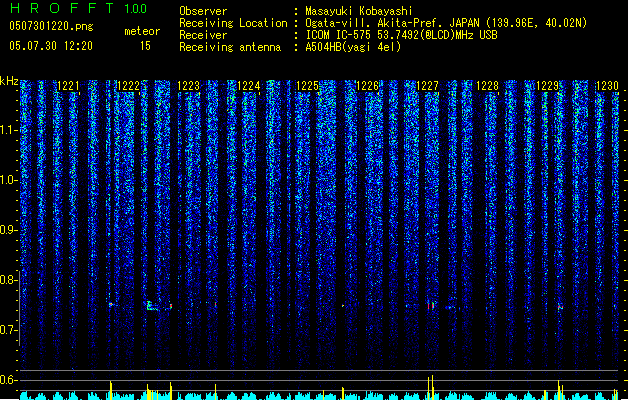Click the 1225 time marker
This screenshot has width=629, height=400.
click(x=308, y=86)
